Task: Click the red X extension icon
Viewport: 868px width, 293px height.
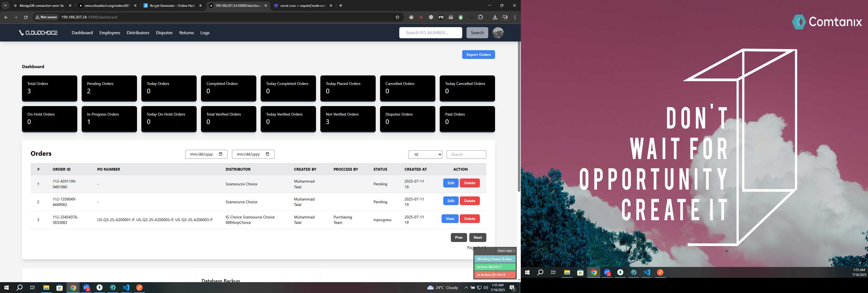Action: pyautogui.click(x=421, y=17)
